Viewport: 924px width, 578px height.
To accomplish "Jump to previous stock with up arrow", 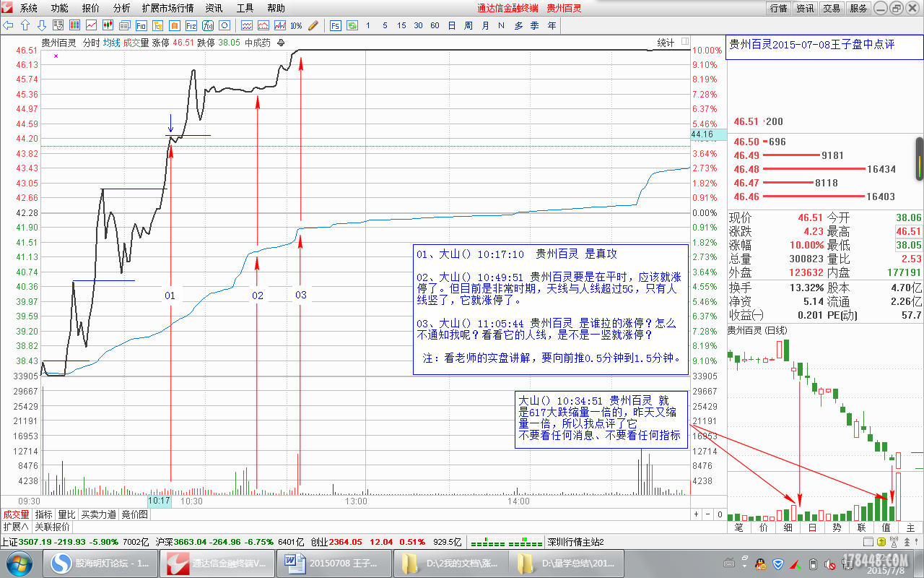I will (x=25, y=25).
